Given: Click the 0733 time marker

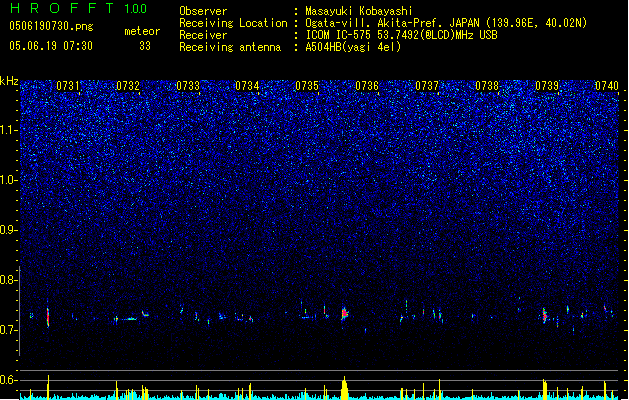Looking at the screenshot, I should (x=188, y=86).
